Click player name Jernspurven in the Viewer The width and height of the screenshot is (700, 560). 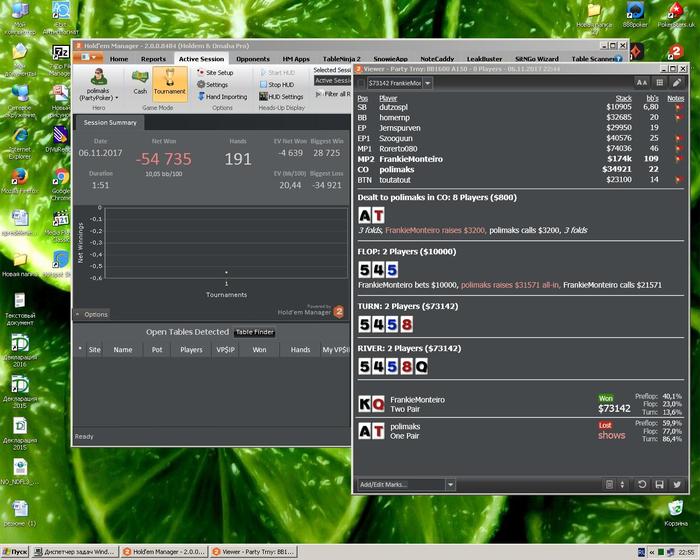click(x=400, y=128)
